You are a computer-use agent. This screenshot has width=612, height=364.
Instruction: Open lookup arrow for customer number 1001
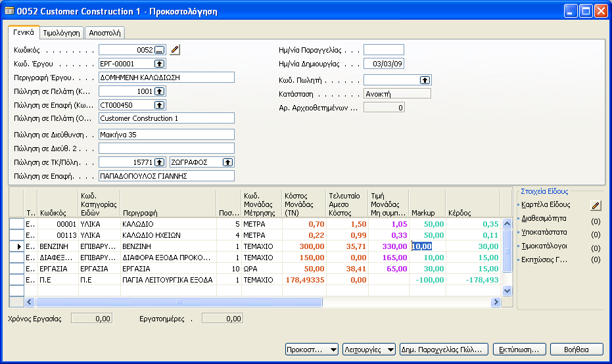[x=159, y=91]
